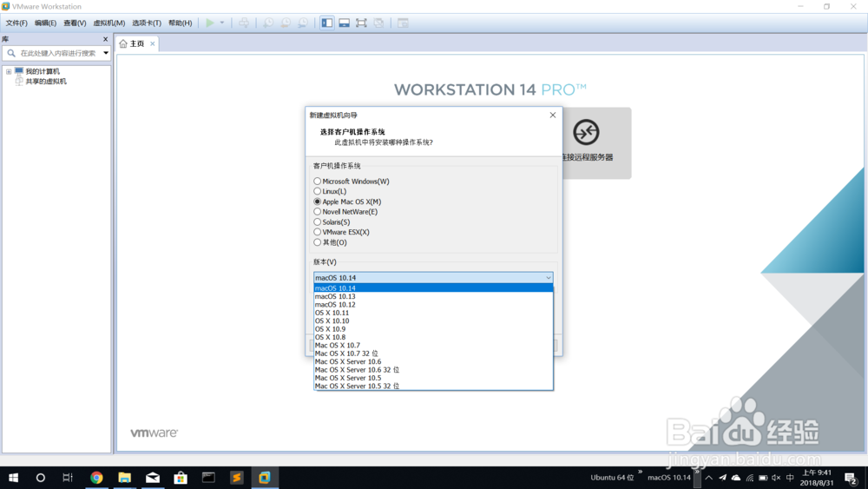Choose OS X 10.11 from version list
This screenshot has height=489, width=868.
[x=433, y=313]
